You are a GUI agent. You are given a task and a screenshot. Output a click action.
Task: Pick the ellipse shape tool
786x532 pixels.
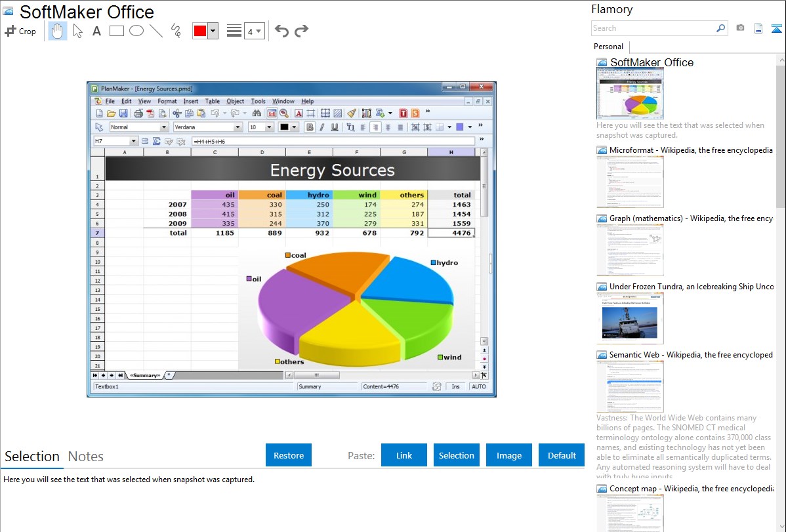tap(136, 31)
